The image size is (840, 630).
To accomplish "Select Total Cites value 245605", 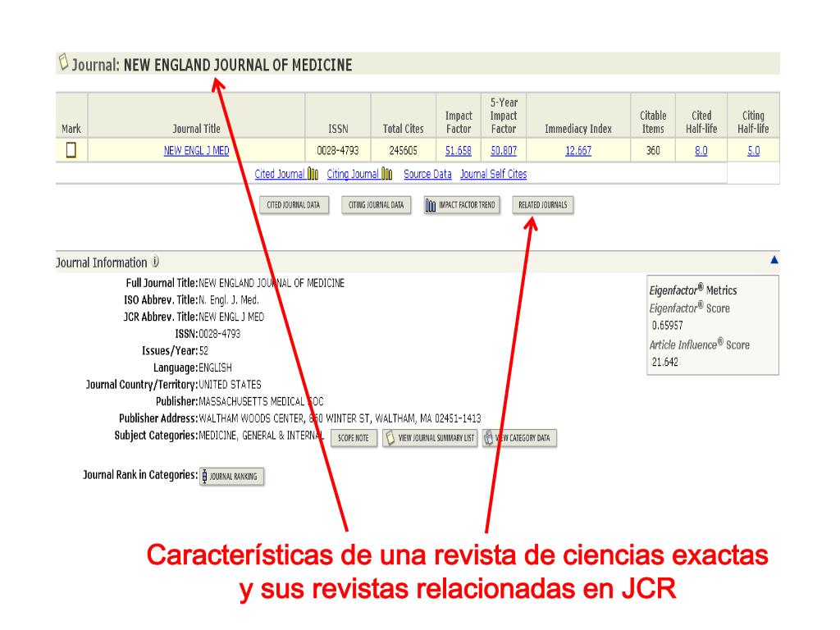I will [x=403, y=151].
